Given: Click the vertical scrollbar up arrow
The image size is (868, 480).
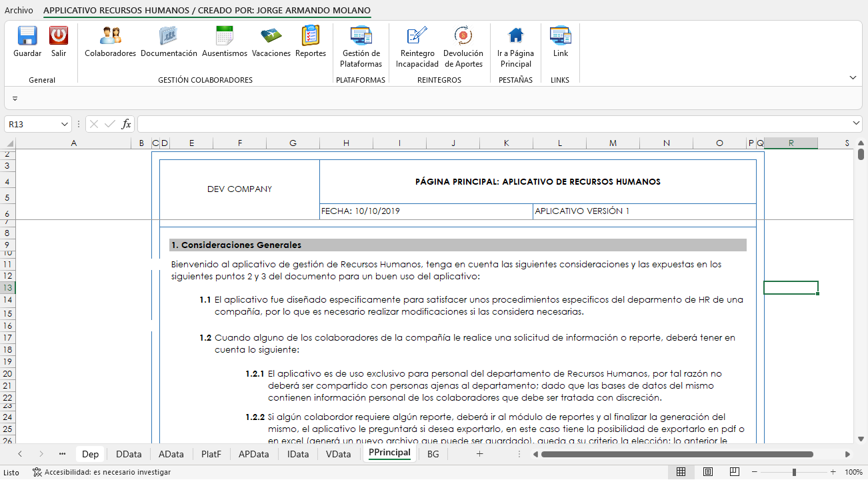Looking at the screenshot, I should pos(861,143).
